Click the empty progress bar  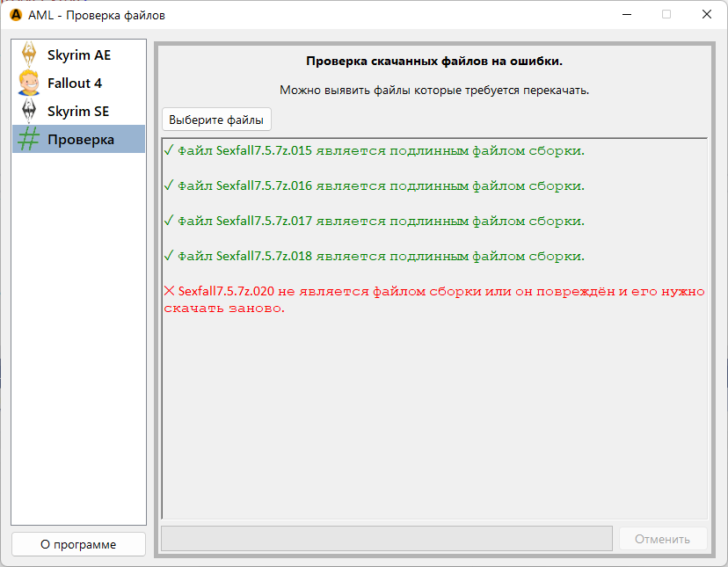387,538
